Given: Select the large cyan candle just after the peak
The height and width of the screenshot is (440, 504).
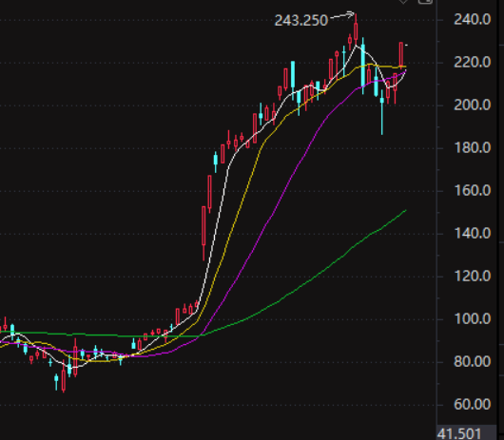Looking at the screenshot, I should [363, 66].
